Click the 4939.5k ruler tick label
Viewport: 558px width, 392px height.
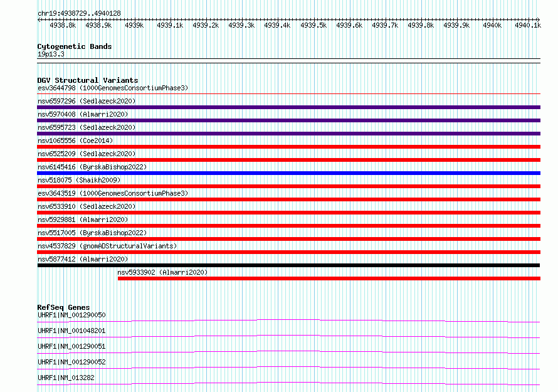(313, 25)
